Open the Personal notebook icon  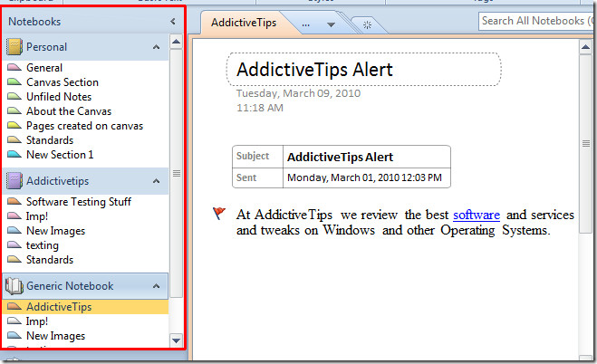(x=14, y=47)
